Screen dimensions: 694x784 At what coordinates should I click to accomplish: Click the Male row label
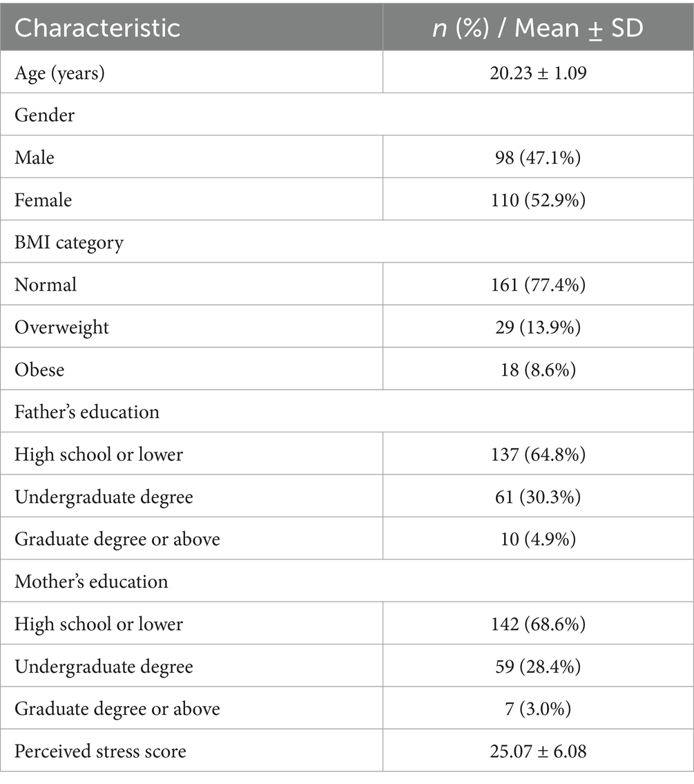[35, 157]
